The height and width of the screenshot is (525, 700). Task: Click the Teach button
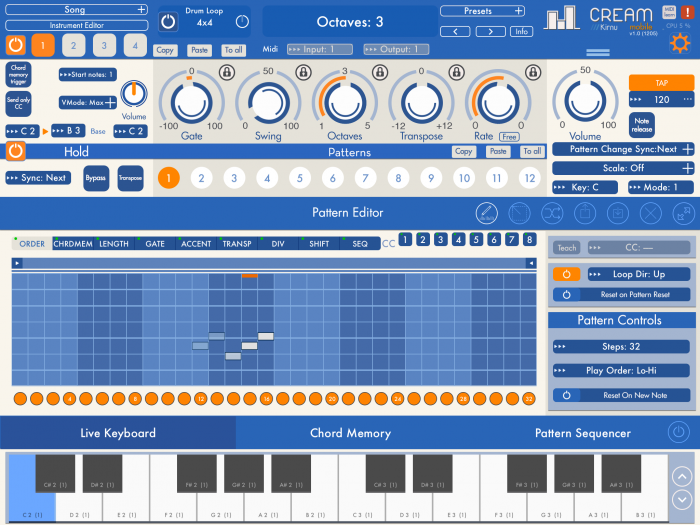pos(567,248)
